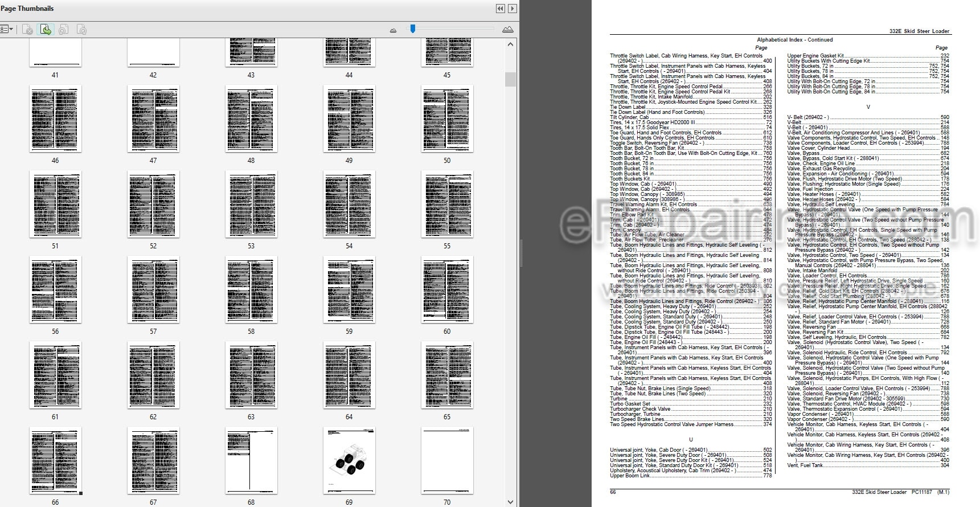Screen dimensions: 980x507
Task: Click the thumbnail size slider handle
Action: click(413, 28)
